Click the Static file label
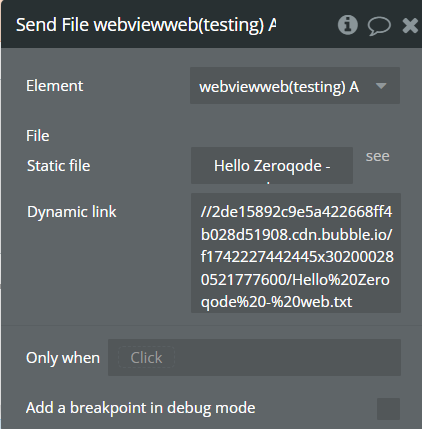 tap(59, 166)
